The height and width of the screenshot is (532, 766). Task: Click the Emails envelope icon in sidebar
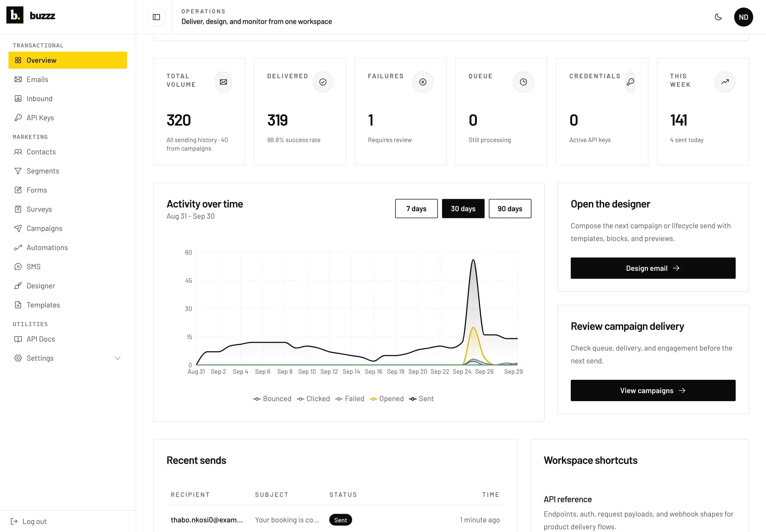click(18, 79)
